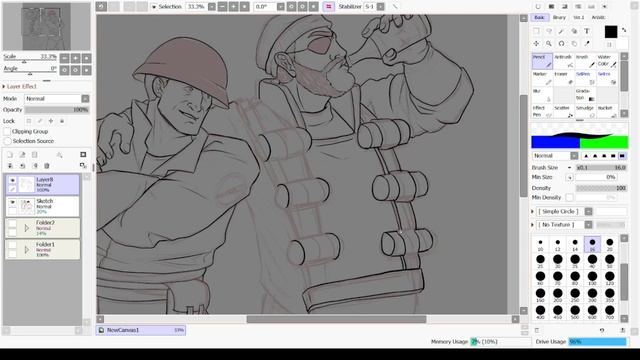Expand the Folder2 layer group
640x360 pixels.
[x=27, y=228]
